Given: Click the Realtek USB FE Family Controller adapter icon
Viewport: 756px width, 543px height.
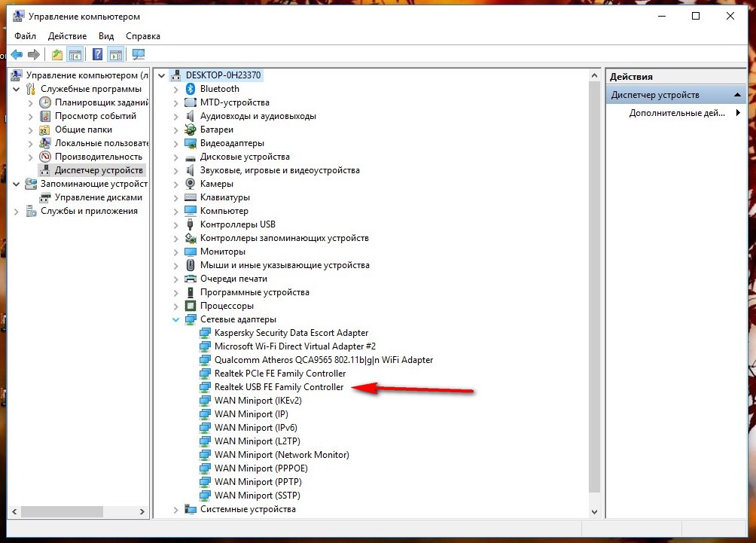Looking at the screenshot, I should coord(205,387).
